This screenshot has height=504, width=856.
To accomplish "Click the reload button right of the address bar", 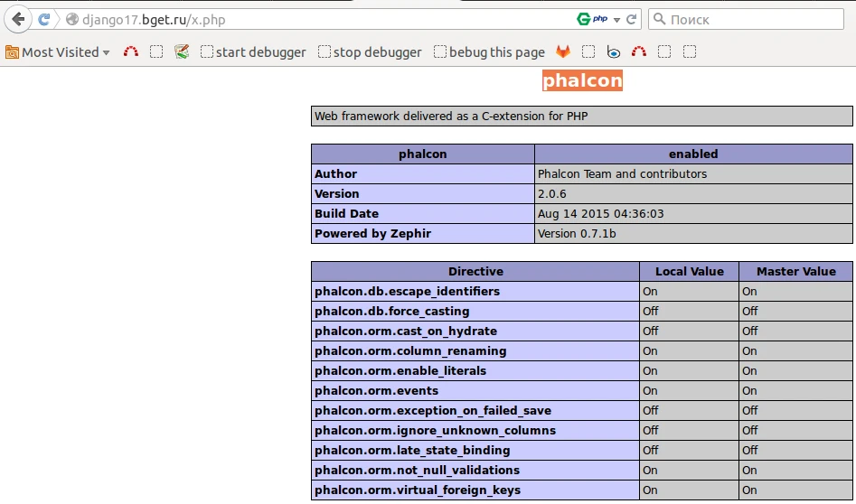I will click(x=633, y=19).
